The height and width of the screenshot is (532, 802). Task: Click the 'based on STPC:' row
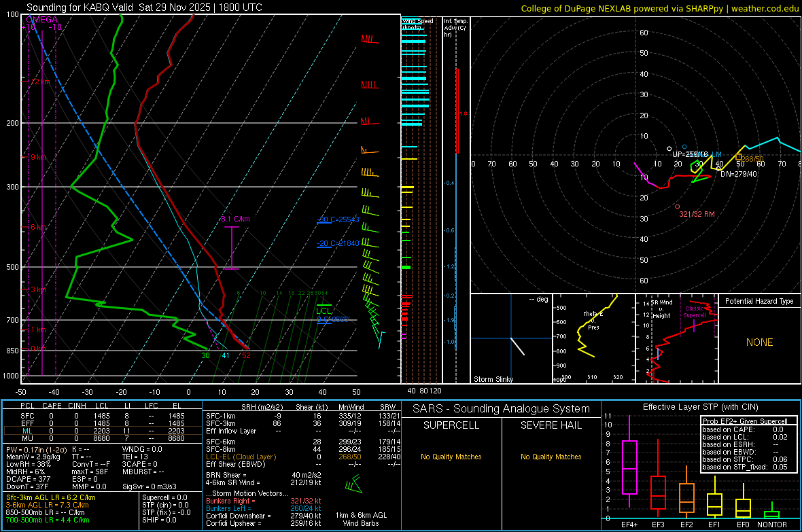tap(745, 459)
